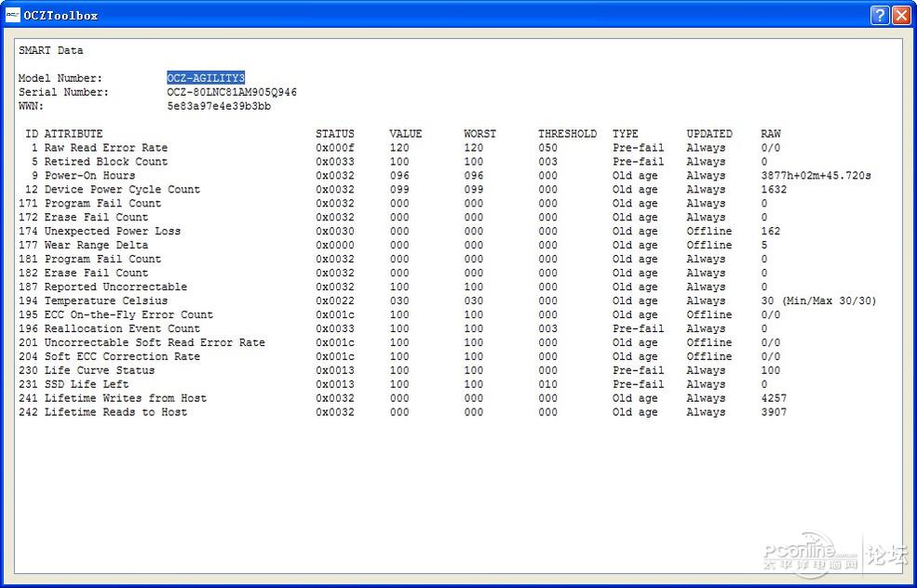Click Temperature Celsius attribute
Screen dimensions: 917x588
[106, 301]
